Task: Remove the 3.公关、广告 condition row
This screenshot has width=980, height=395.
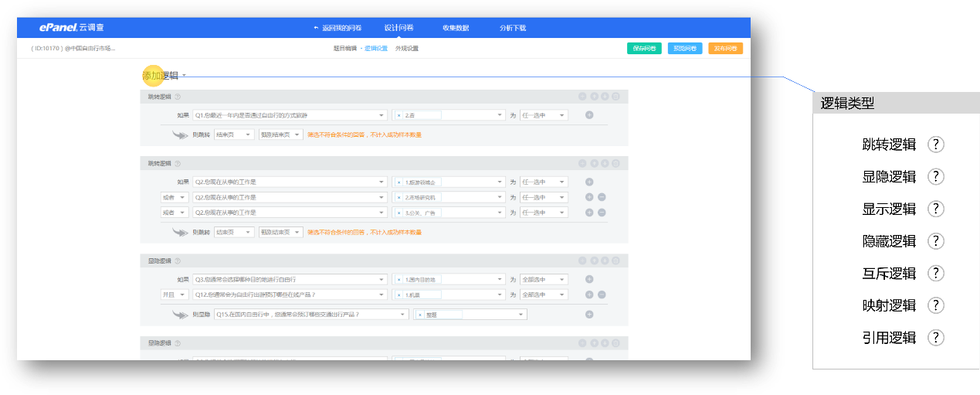Action: click(x=602, y=213)
